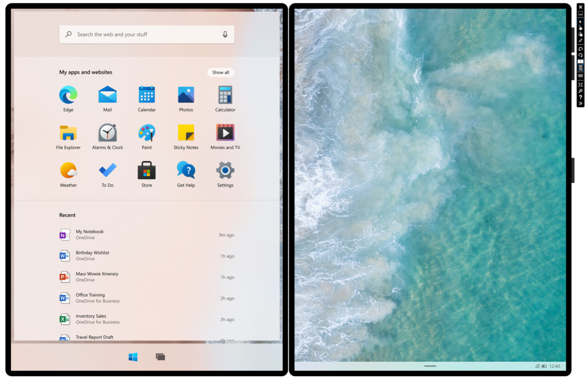The width and height of the screenshot is (588, 383).
Task: Click the Windows Start button on taskbar
Action: coord(133,357)
